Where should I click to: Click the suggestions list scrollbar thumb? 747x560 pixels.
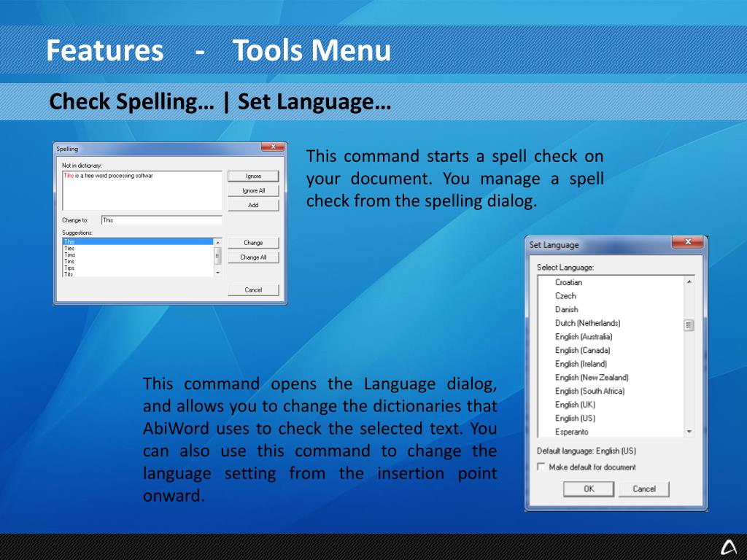(217, 256)
